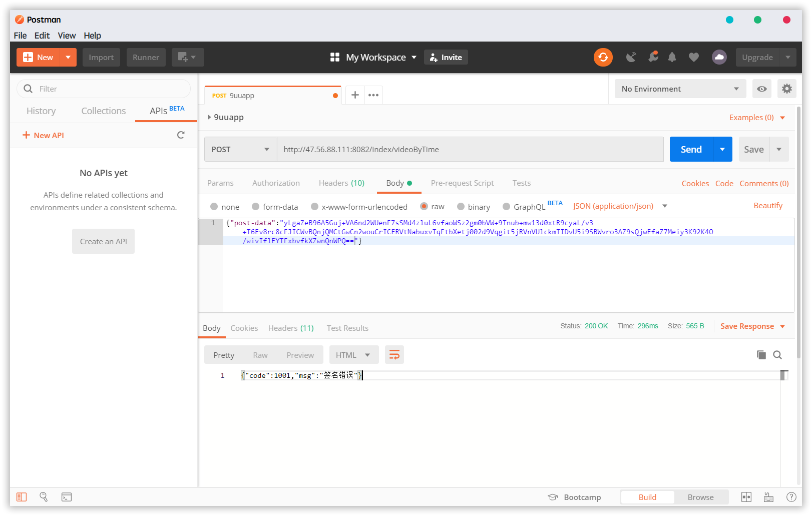Open environment quick look eye icon

[x=761, y=89]
